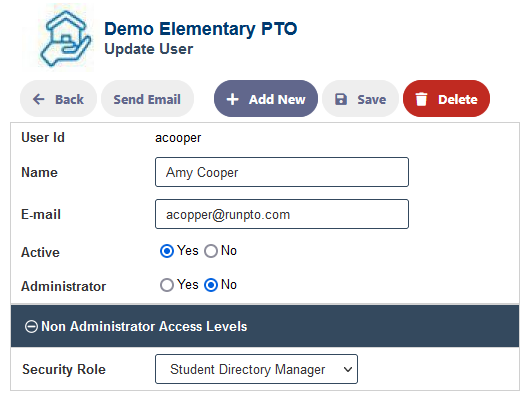Click the plus icon on Add New
Viewport: 532px width, 408px height.
coord(232,99)
